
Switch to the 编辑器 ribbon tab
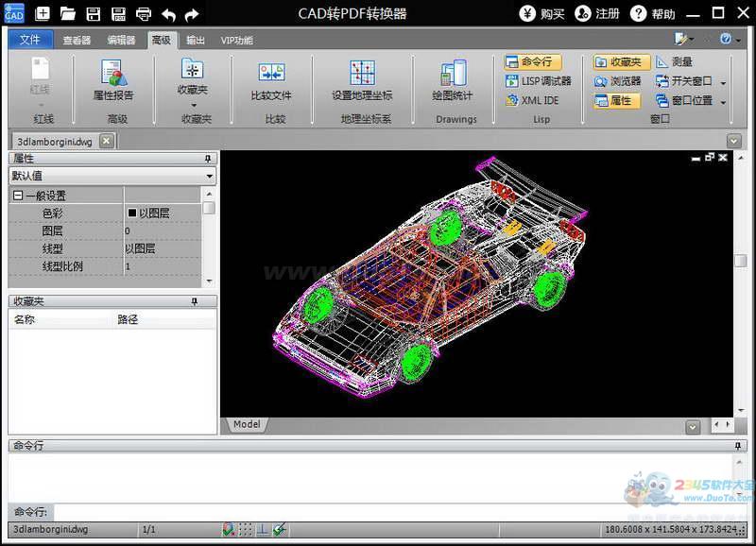pos(121,40)
